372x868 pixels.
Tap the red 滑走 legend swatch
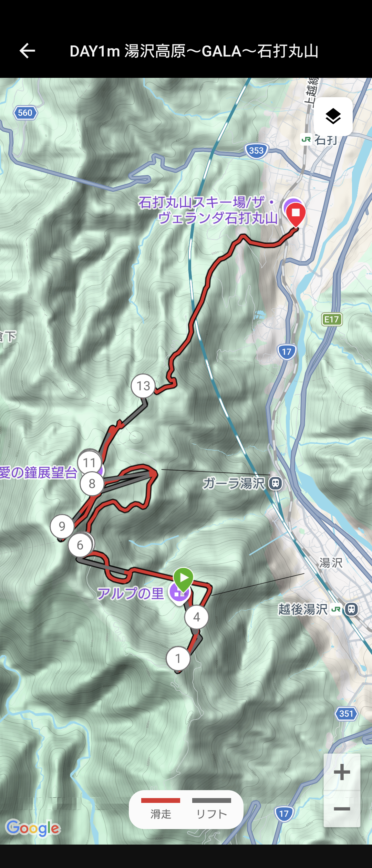(x=161, y=800)
